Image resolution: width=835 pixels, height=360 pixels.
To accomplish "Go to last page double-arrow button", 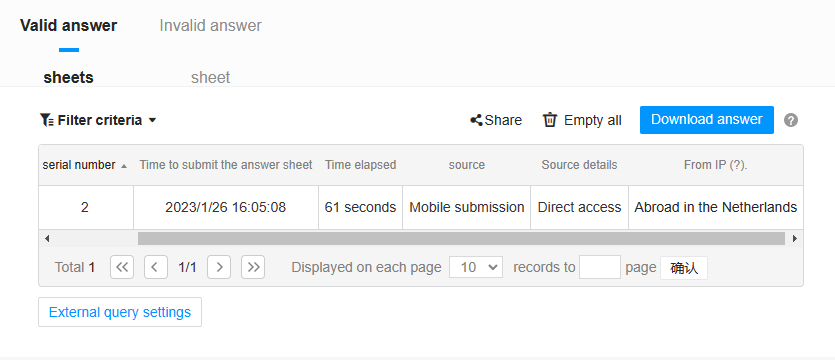I will coord(253,267).
